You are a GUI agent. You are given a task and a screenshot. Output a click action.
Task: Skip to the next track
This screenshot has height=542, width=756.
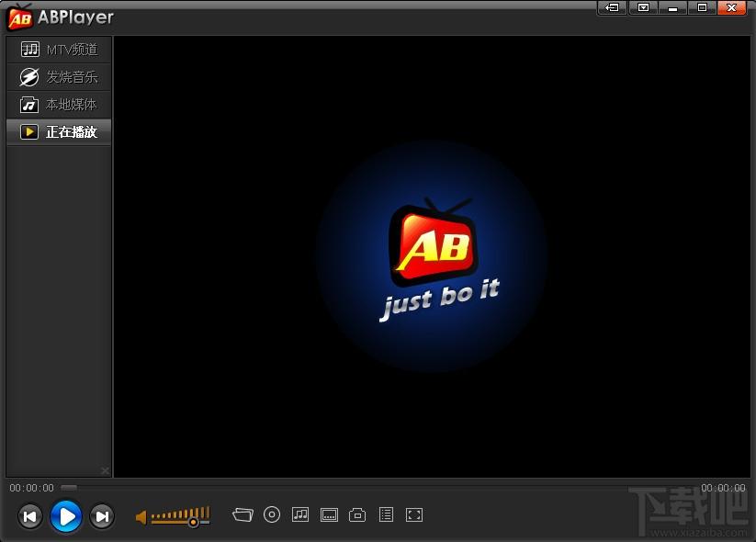click(102, 516)
